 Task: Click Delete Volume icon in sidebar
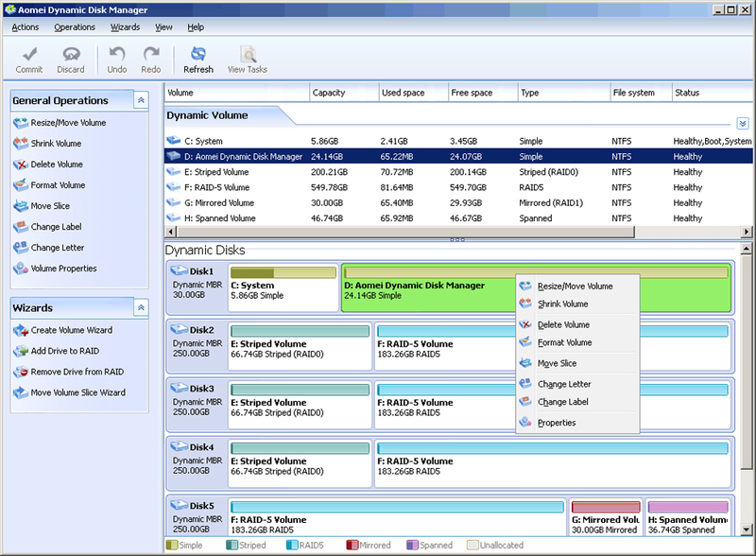(x=21, y=165)
